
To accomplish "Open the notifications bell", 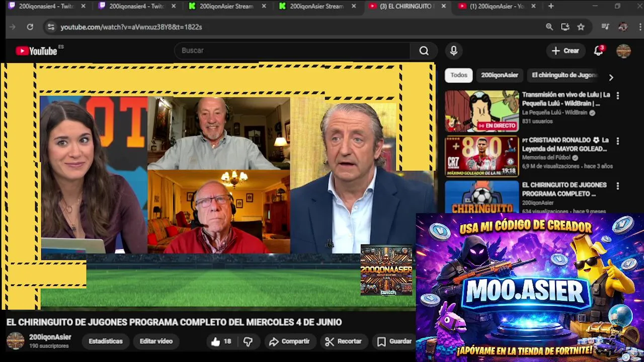I will point(598,51).
